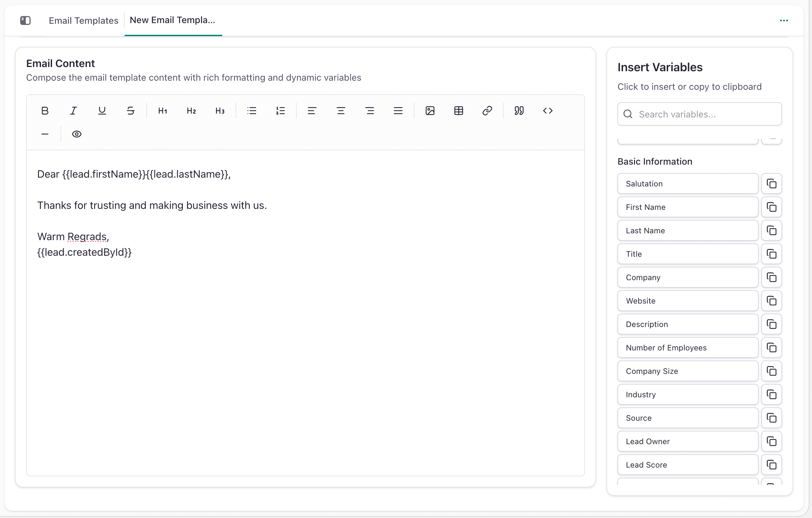Image resolution: width=812 pixels, height=518 pixels.
Task: Copy the Last Name variable to clipboard
Action: tap(772, 231)
